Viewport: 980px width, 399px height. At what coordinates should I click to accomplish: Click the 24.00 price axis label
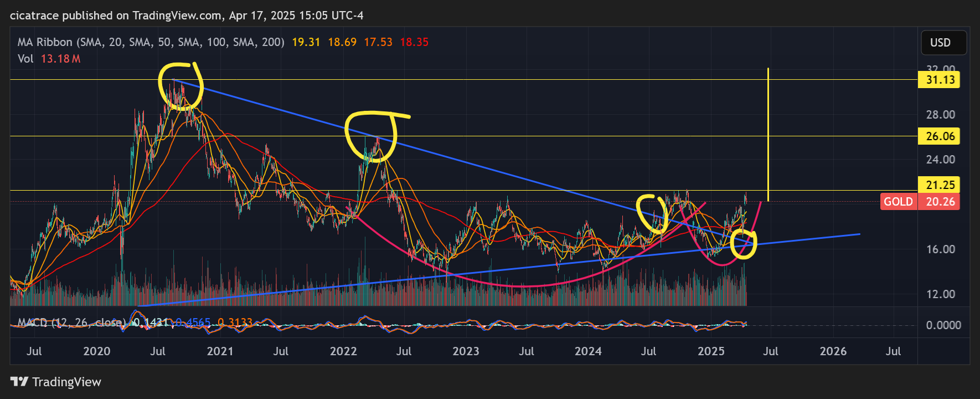point(941,160)
